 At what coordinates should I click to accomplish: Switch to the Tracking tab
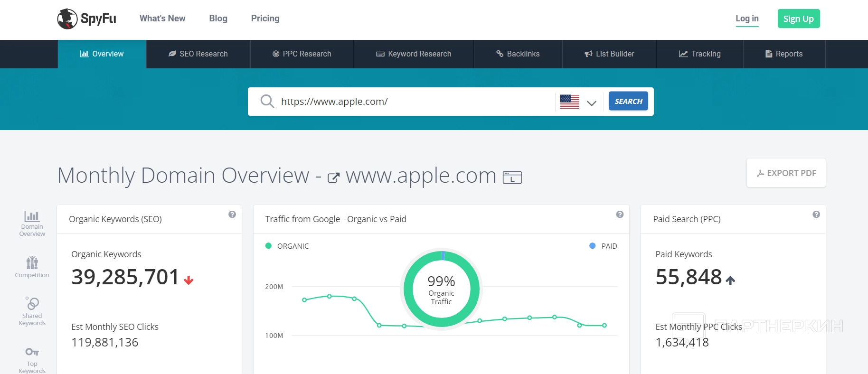point(700,54)
